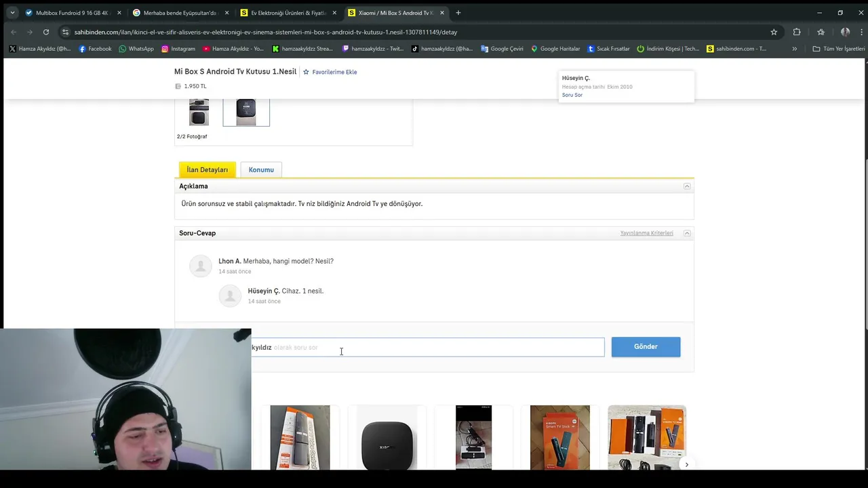This screenshot has width=868, height=488.
Task: Select the first photo thumbnail of the box
Action: click(199, 112)
